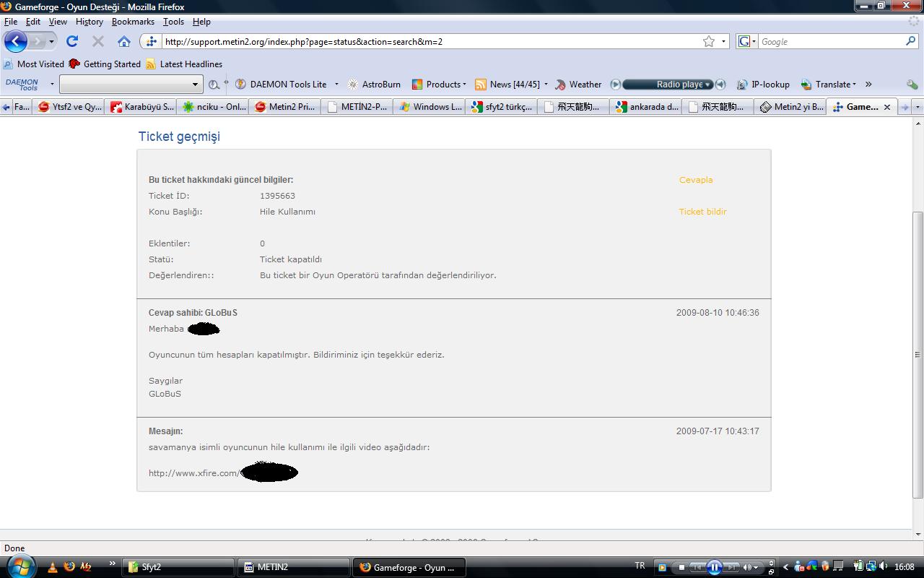Screen dimensions: 924x578
Task: Open the search engine selector dropdown
Action: point(747,41)
